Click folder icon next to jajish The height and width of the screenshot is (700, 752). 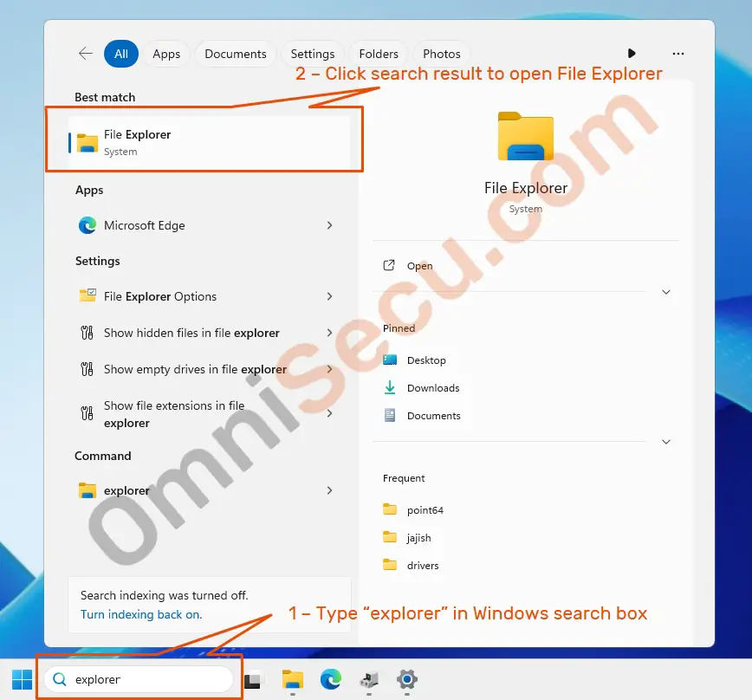(x=390, y=537)
